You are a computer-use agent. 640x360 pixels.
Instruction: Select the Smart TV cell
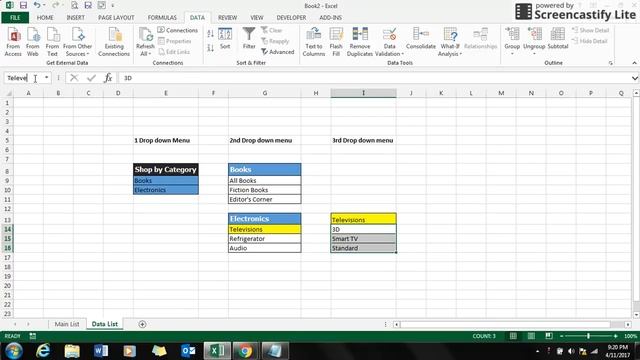click(363, 239)
